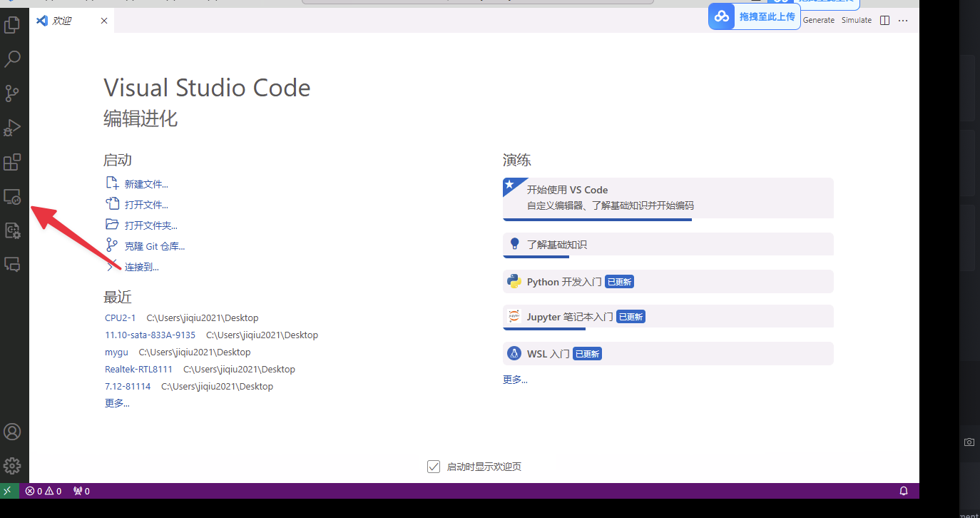Image resolution: width=980 pixels, height=518 pixels.
Task: Click path text beside mygu
Action: 195,352
